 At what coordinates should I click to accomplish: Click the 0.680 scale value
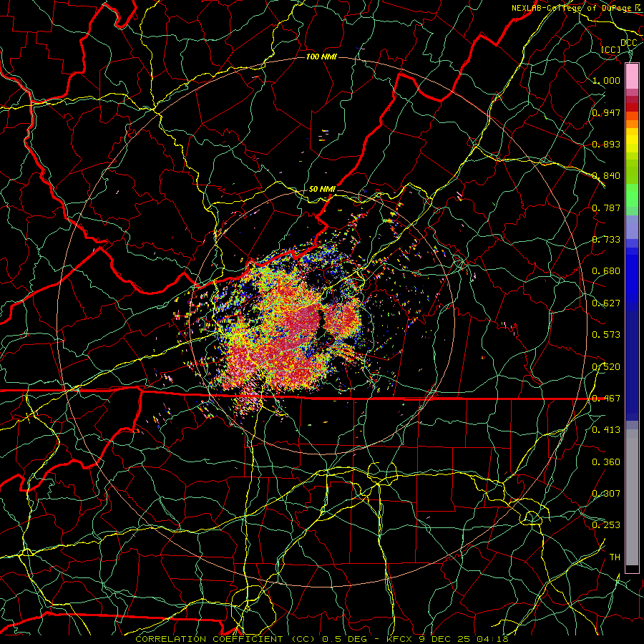[606, 271]
